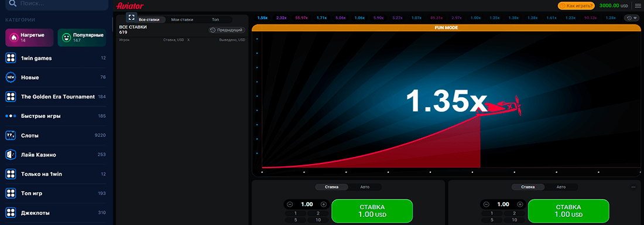Switch left bet panel to Авто
Image resolution: width=644 pixels, height=225 pixels.
point(365,187)
